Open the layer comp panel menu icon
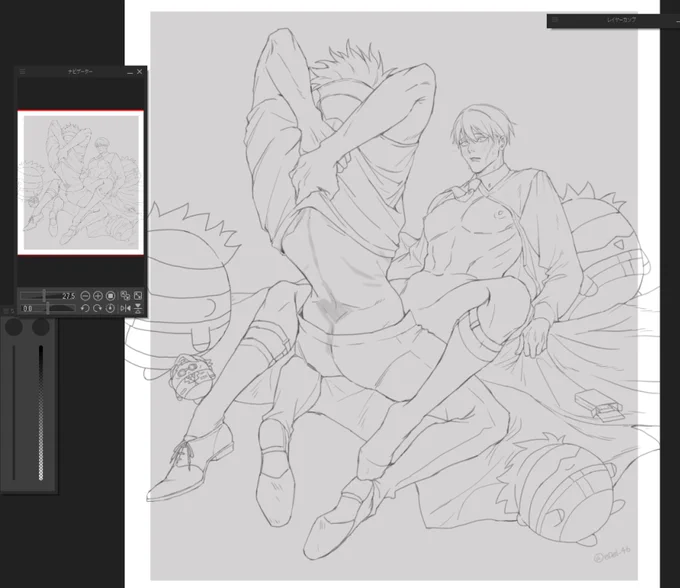The image size is (680, 588). (555, 20)
